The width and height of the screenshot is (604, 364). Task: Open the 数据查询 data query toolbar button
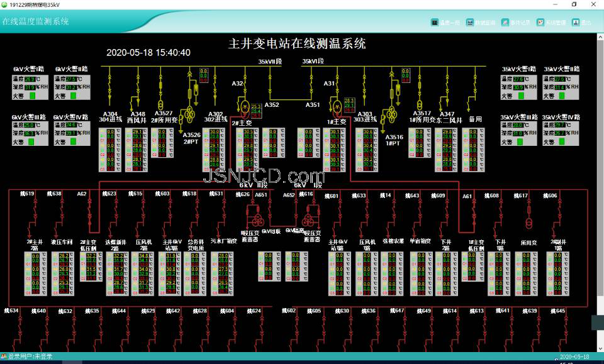[x=481, y=23]
